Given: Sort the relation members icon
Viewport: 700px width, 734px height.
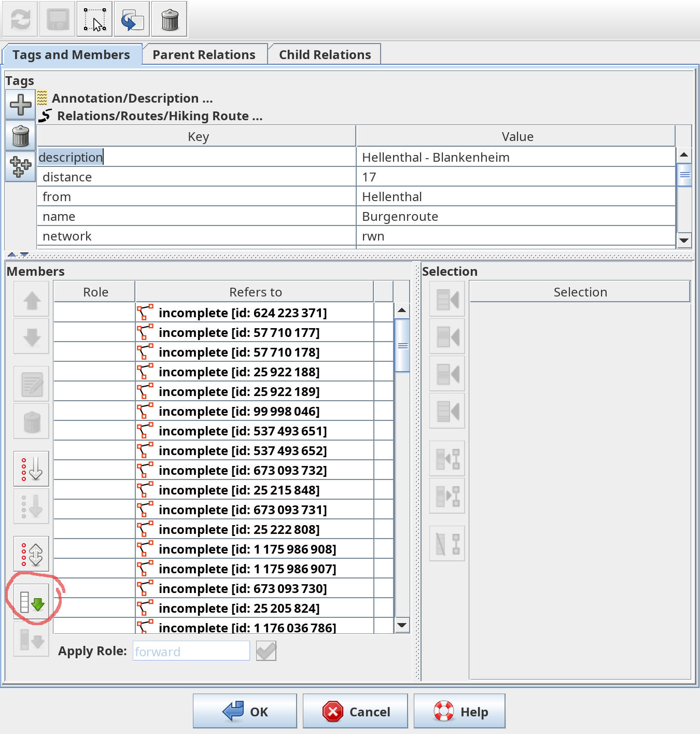Looking at the screenshot, I should [32, 469].
